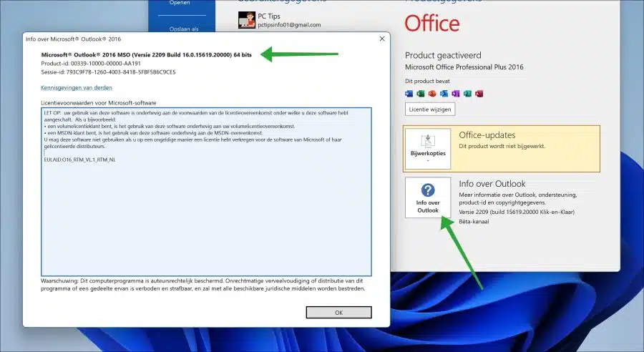This screenshot has width=644, height=352.
Task: Click the 'Info over Outlook' heading text
Action: coord(492,184)
